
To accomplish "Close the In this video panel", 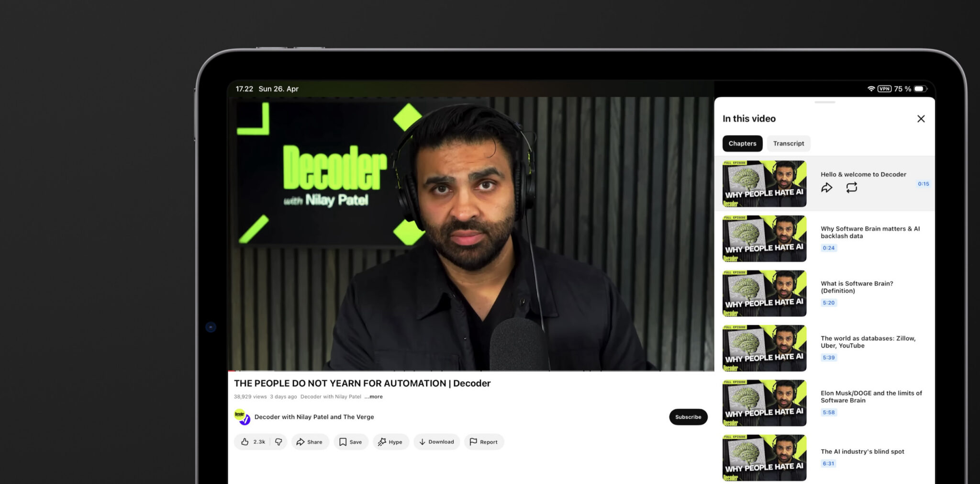I will (x=921, y=119).
